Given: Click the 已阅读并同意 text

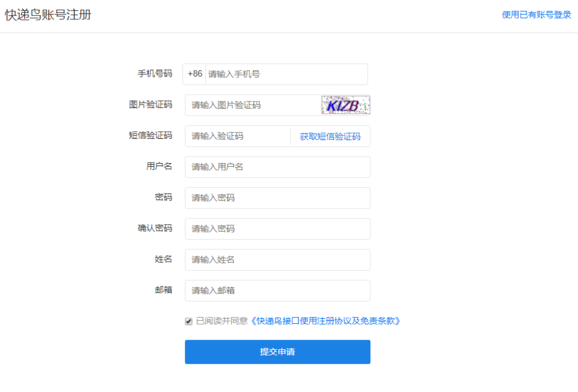Looking at the screenshot, I should (222, 321).
